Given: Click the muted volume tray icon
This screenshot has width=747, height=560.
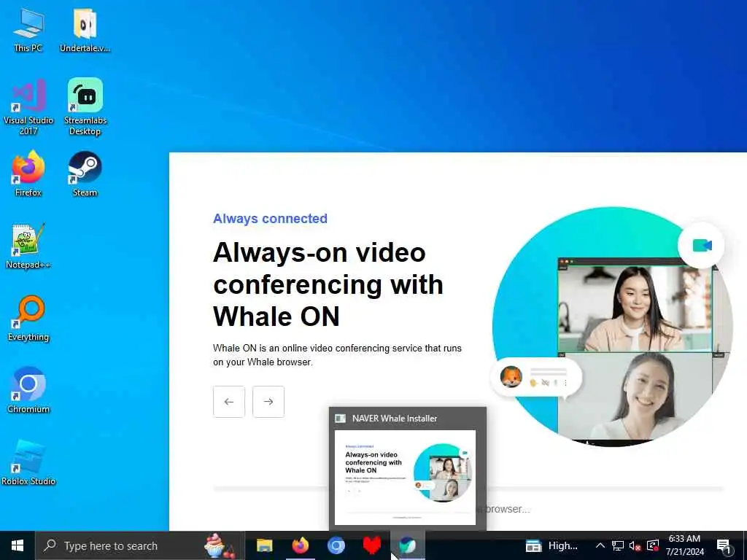Looking at the screenshot, I should pos(635,545).
